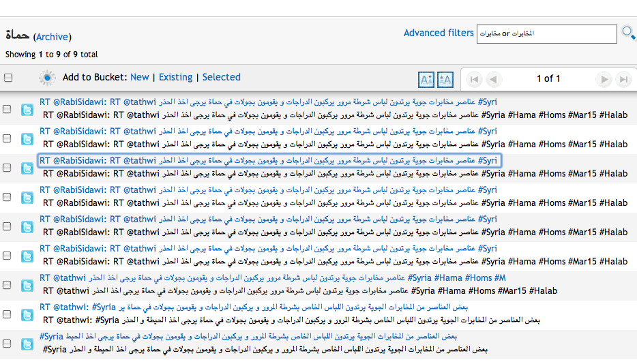The height and width of the screenshot is (364, 637).
Task: Go to last page of results
Action: (x=623, y=79)
